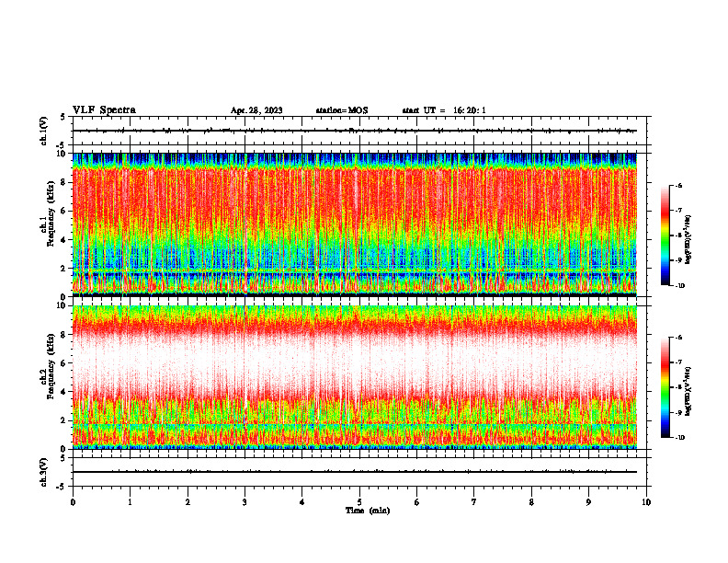Click the "-10" tick on ch.2 color bar
728x563 pixels.
pyautogui.click(x=679, y=438)
